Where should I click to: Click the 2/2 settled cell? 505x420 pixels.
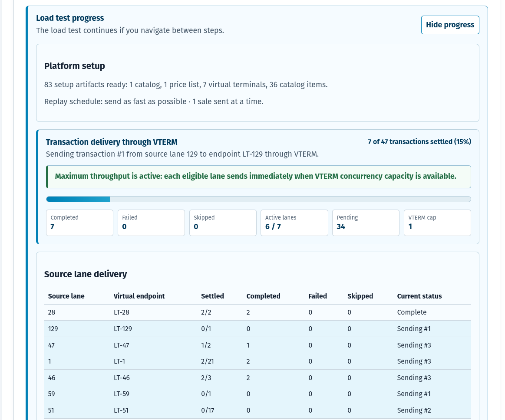(206, 312)
